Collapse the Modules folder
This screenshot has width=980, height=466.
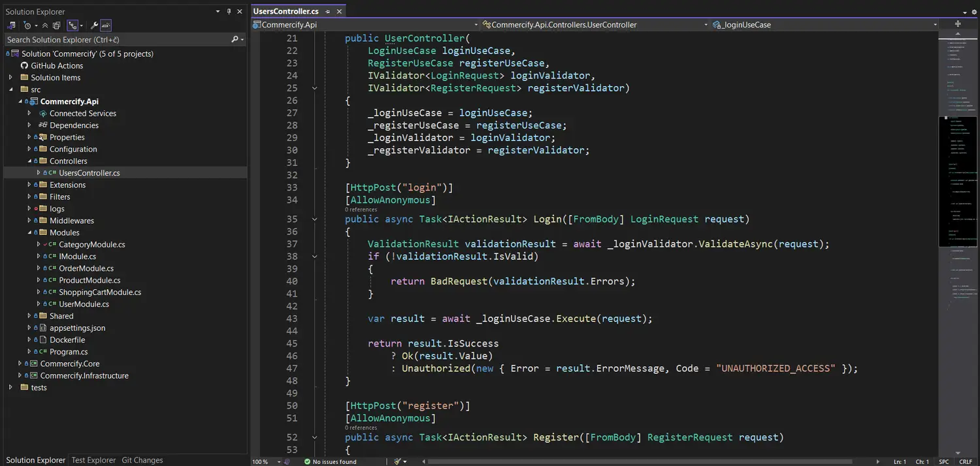[x=29, y=232]
